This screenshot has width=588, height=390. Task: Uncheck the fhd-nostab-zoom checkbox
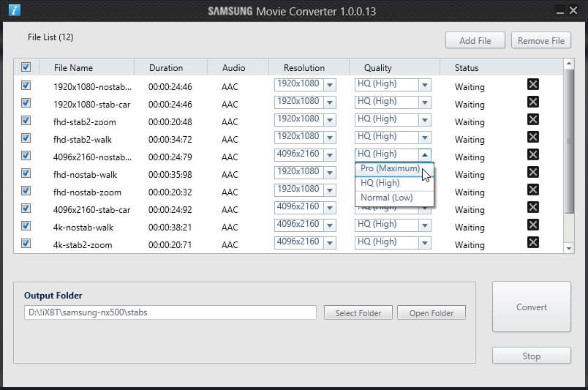(26, 191)
